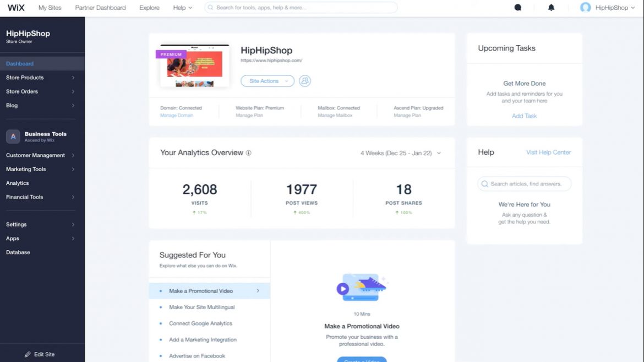The width and height of the screenshot is (644, 362).
Task: Expand the Help menu in the top bar
Action: (x=182, y=7)
